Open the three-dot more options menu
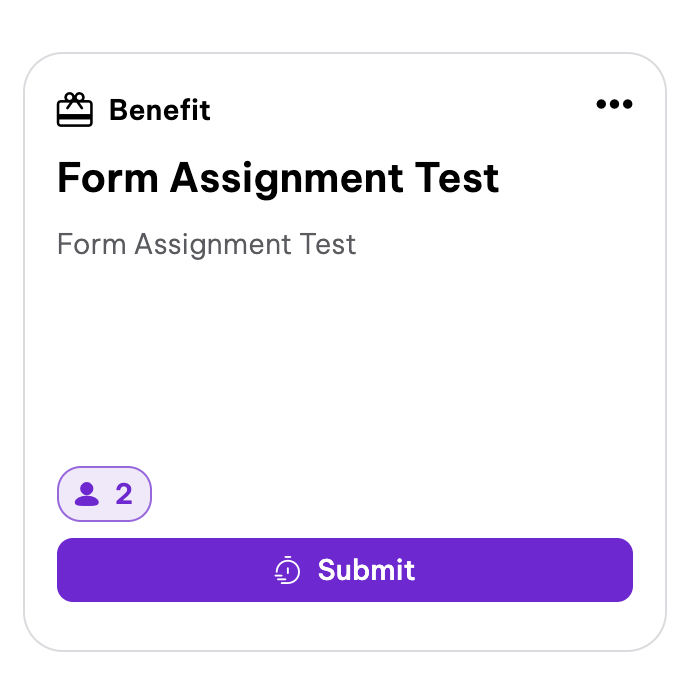This screenshot has width=692, height=684. [x=614, y=105]
